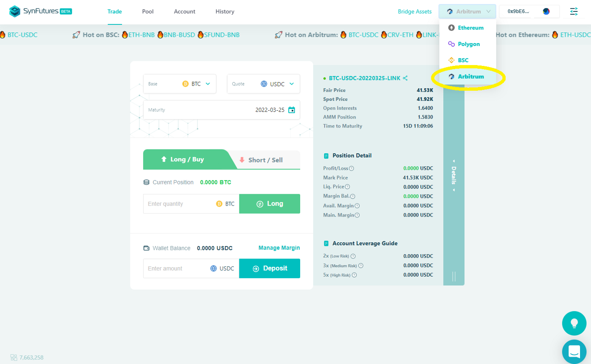
Task: Click the ETH-USDC pair on Ethereum ticker
Action: click(575, 35)
